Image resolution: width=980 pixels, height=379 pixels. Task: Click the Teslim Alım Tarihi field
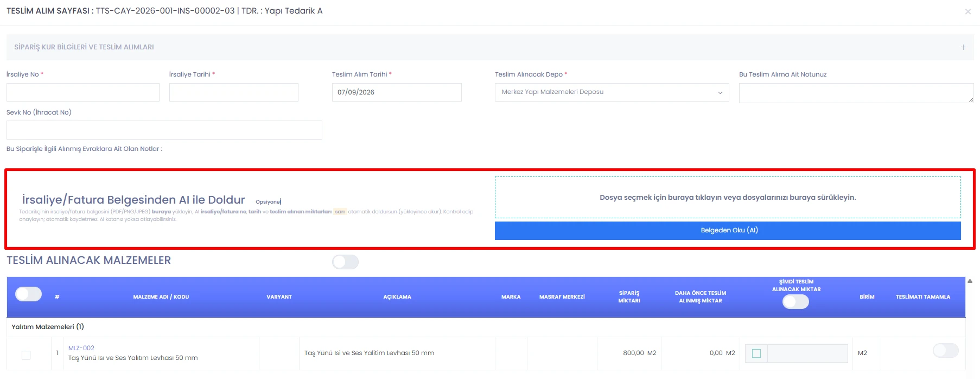click(397, 92)
